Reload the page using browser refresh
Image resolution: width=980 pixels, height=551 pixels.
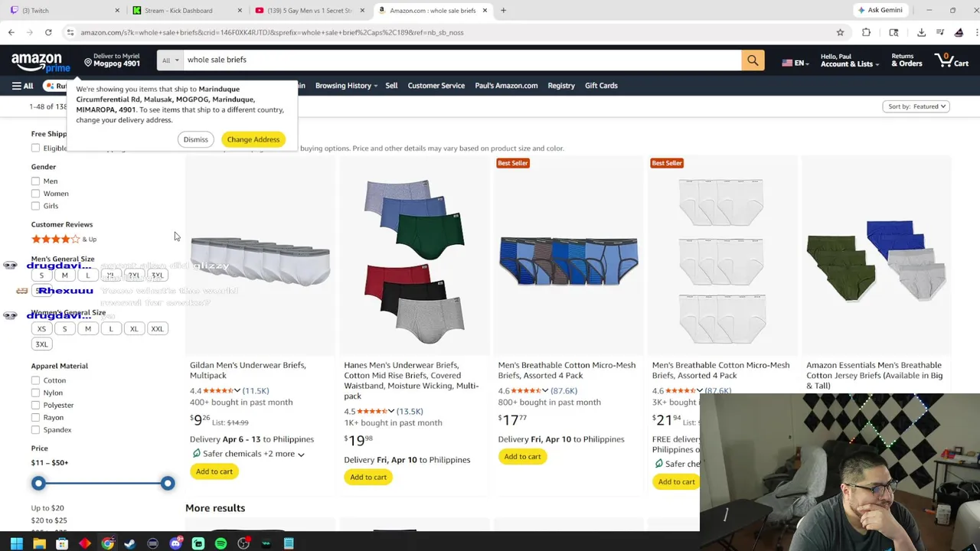point(48,32)
